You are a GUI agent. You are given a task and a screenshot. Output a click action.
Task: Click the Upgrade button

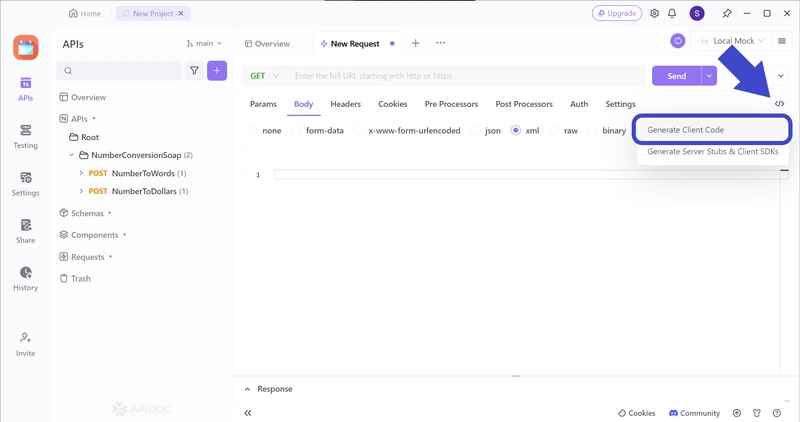tap(617, 13)
